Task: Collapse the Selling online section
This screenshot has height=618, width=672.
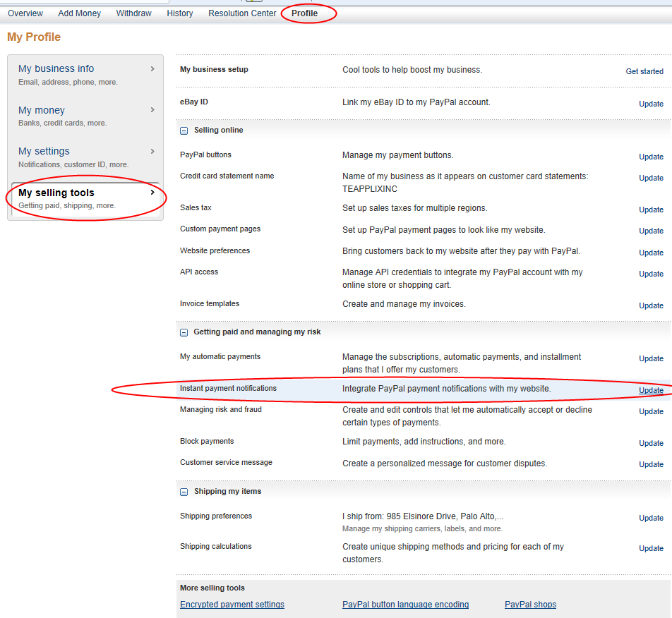Action: coord(184,131)
